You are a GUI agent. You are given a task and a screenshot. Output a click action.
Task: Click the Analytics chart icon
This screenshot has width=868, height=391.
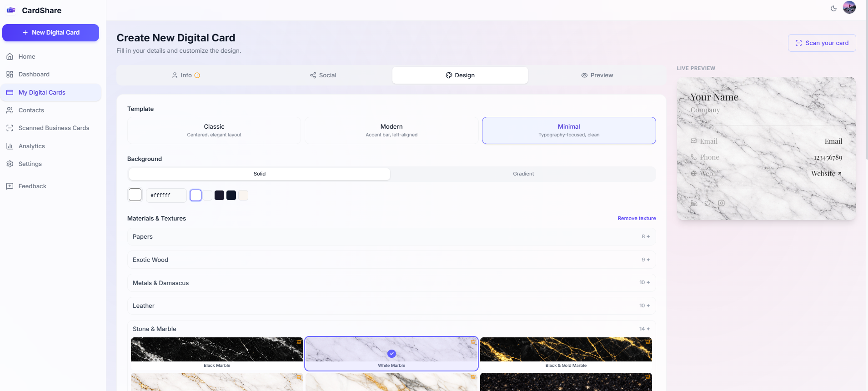click(x=10, y=146)
